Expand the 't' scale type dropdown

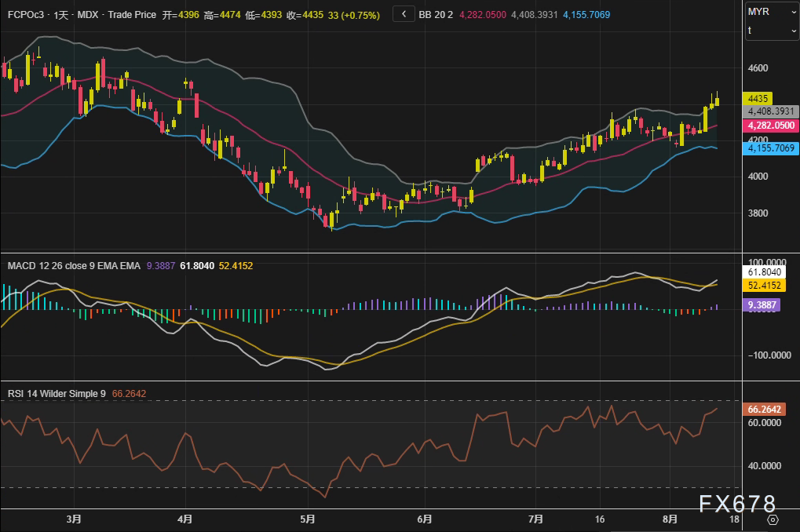770,30
